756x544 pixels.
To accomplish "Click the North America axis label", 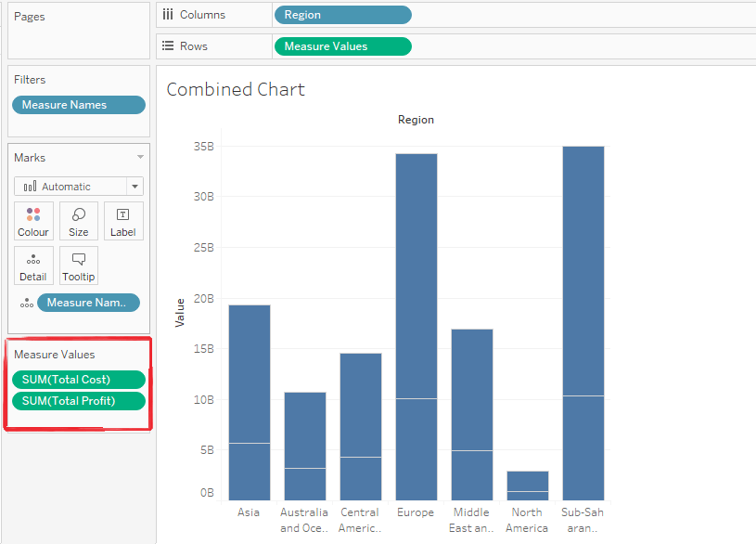I will point(527,520).
